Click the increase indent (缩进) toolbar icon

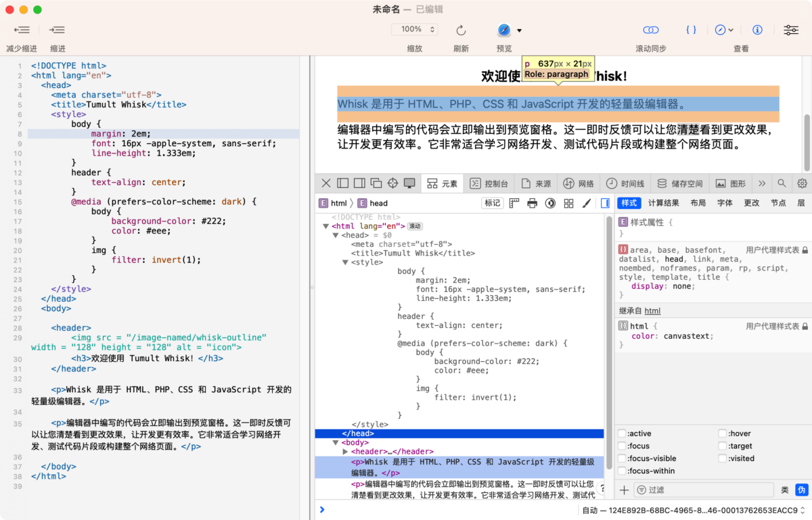point(58,30)
